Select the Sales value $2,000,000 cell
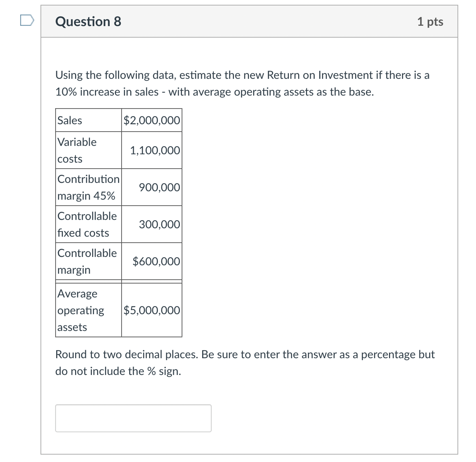The image size is (476, 462). point(152,120)
